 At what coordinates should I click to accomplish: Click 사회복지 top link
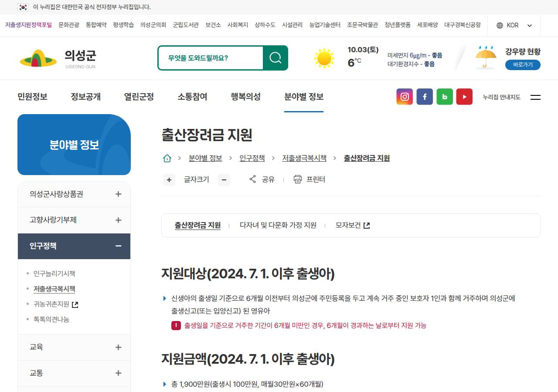pyautogui.click(x=238, y=25)
